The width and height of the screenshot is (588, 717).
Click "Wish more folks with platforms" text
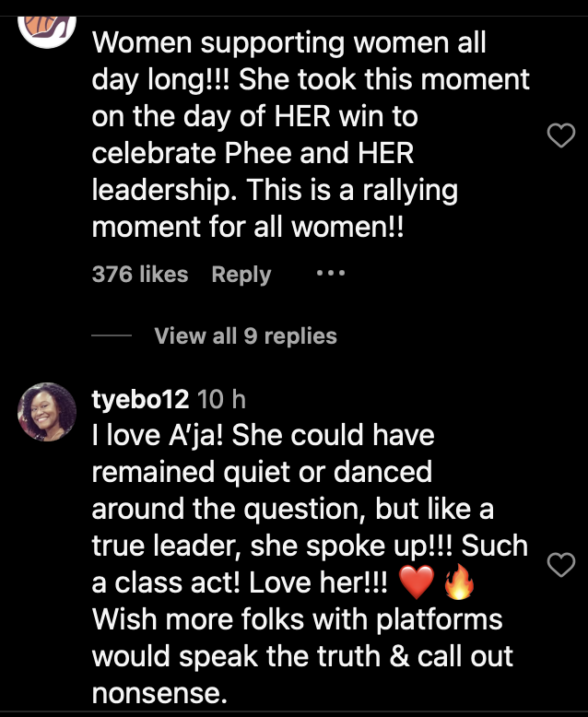(x=297, y=618)
